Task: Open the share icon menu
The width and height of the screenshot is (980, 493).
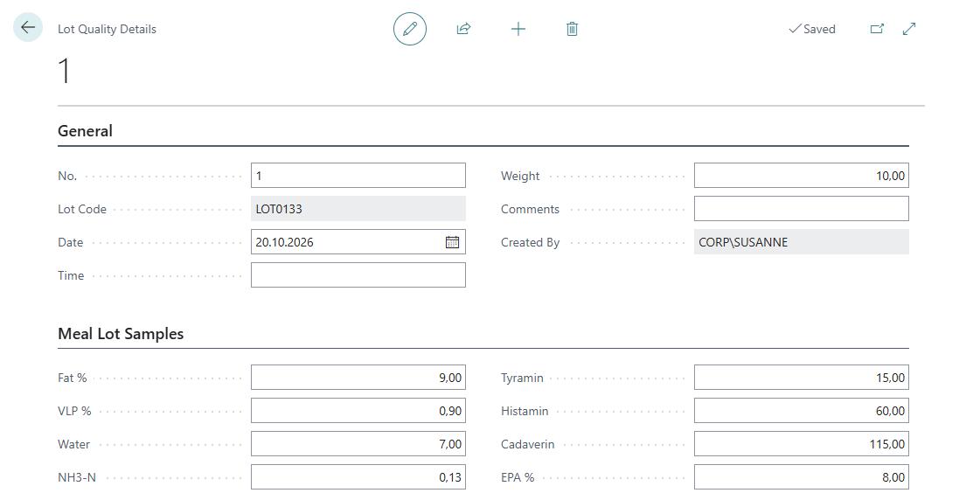Action: [463, 29]
